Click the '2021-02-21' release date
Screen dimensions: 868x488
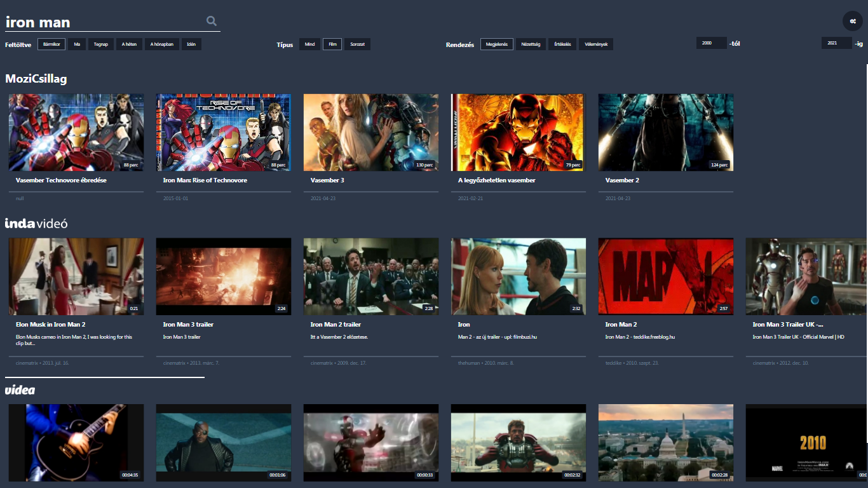point(471,198)
